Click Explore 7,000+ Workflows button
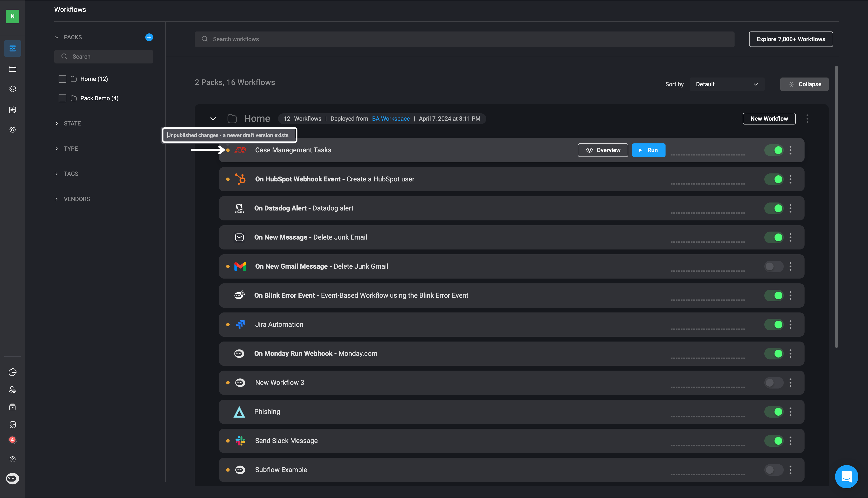Viewport: 868px width, 498px height. [791, 39]
